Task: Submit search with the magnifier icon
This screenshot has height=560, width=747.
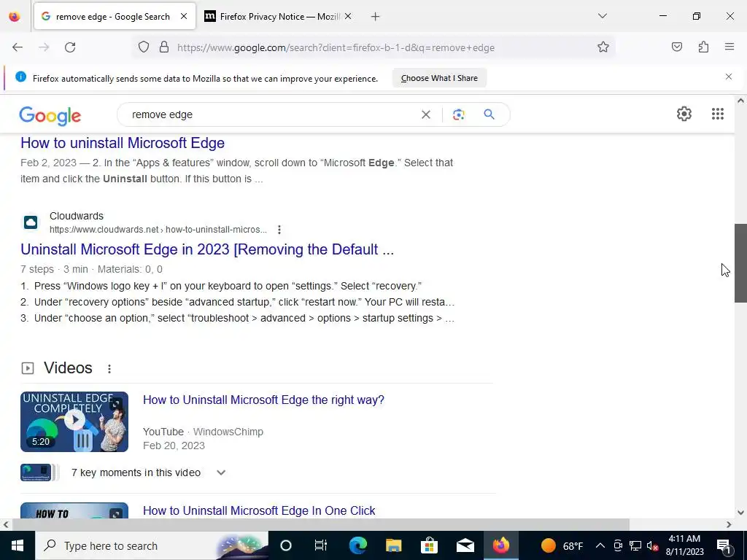Action: click(x=489, y=114)
